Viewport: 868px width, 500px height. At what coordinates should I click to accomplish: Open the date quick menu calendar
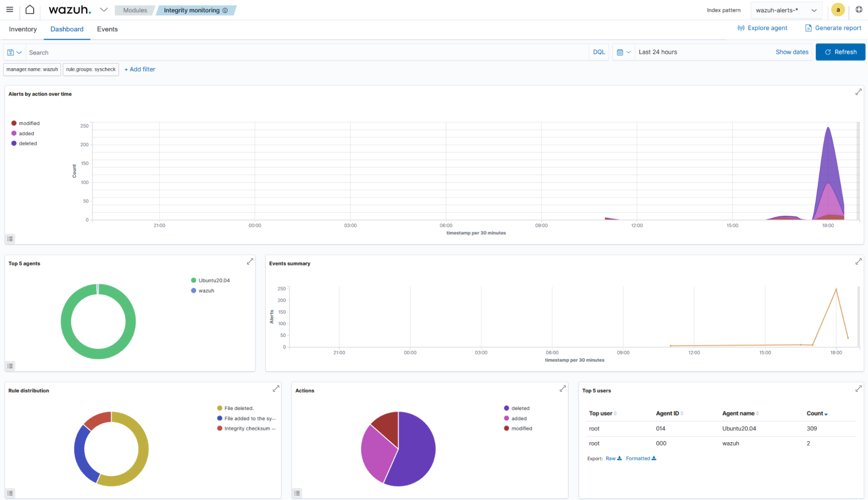[x=624, y=52]
